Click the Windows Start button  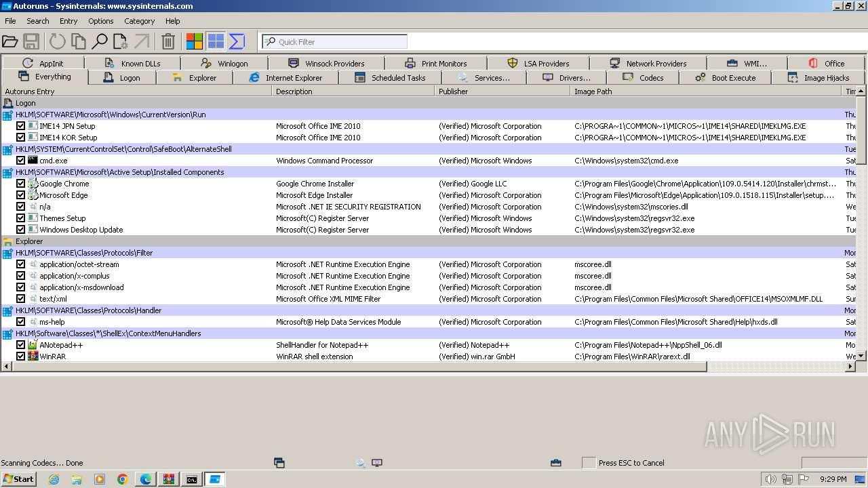click(x=19, y=479)
